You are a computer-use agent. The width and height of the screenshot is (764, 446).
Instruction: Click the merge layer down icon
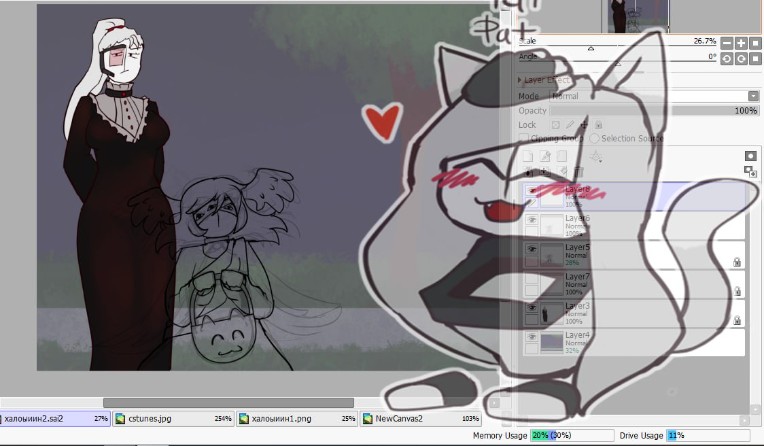[x=545, y=172]
